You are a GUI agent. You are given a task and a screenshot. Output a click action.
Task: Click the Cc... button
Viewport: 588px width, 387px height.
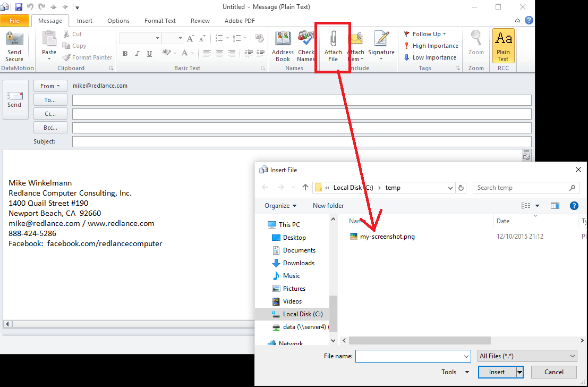point(50,114)
